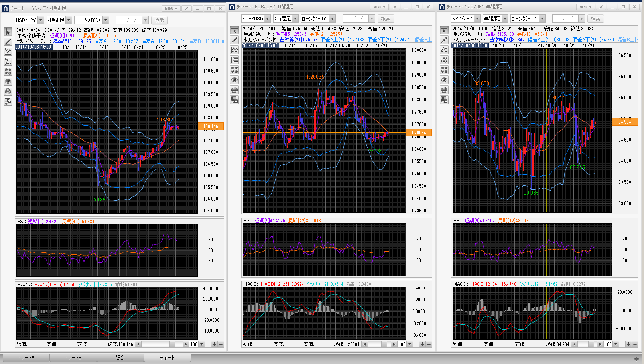Open the USD/JPY currency pair dropdown
Screen dimensions: 644x364
tap(41, 20)
